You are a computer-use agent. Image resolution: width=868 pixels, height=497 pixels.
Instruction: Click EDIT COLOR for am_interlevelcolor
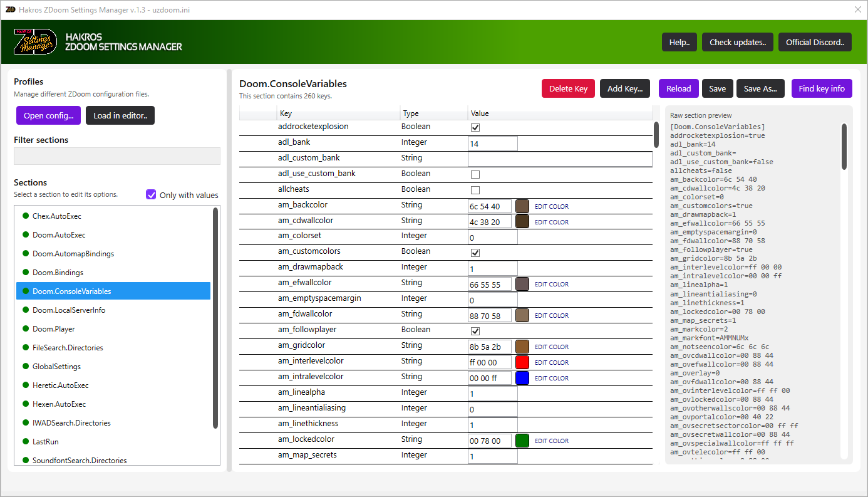click(x=552, y=362)
